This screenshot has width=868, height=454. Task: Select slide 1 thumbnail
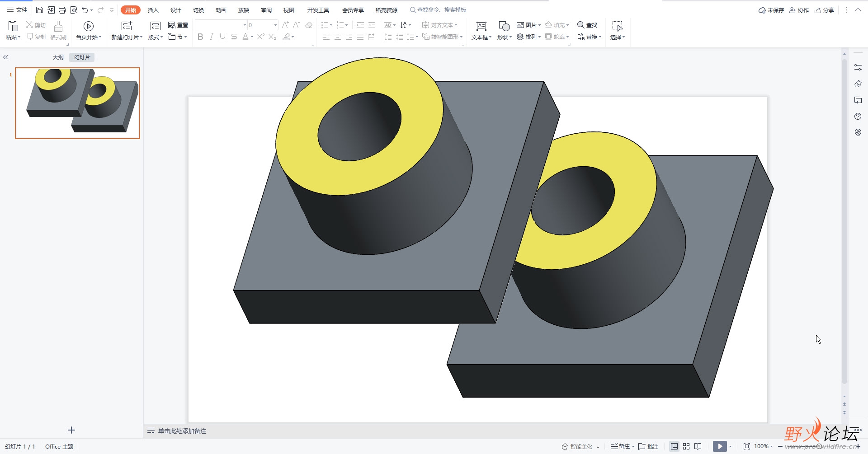click(x=77, y=103)
